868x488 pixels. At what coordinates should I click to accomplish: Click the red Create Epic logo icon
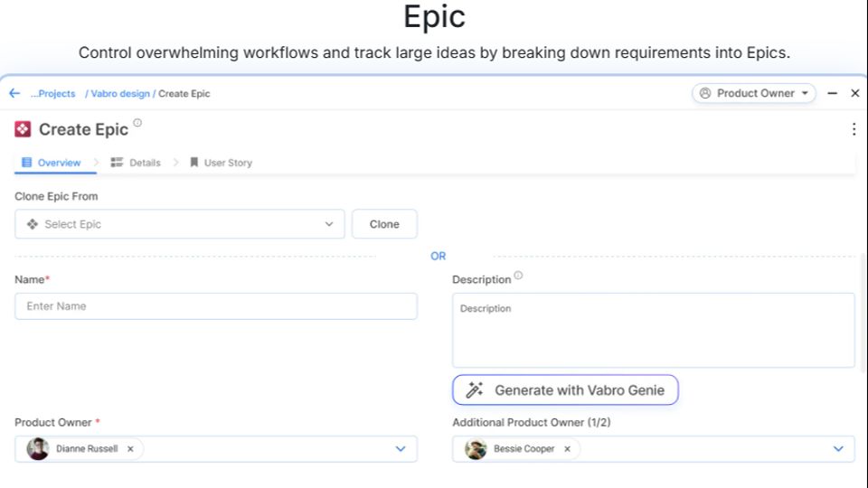24,129
